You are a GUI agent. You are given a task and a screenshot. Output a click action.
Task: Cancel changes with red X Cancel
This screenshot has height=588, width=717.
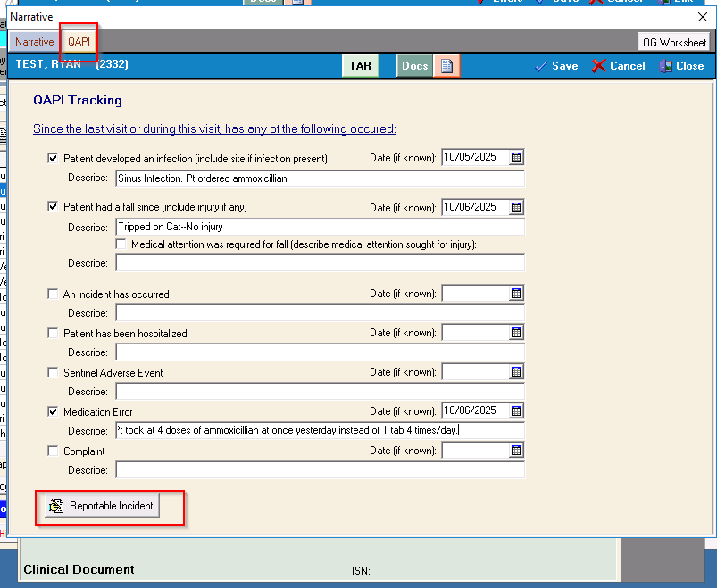click(618, 66)
